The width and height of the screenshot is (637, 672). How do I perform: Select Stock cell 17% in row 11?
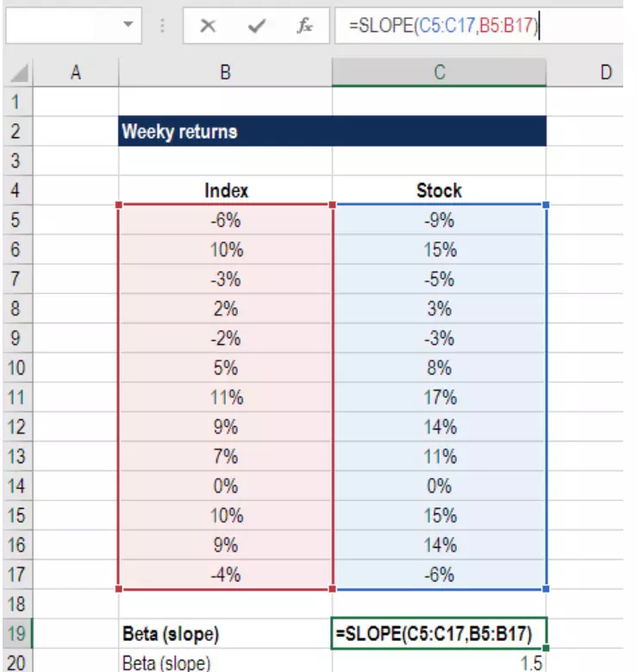(x=439, y=398)
